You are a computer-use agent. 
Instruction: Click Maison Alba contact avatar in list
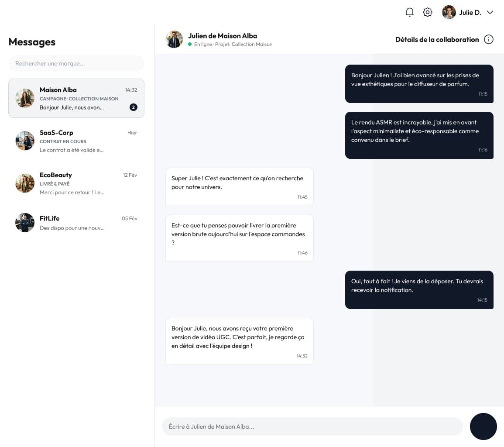click(x=25, y=98)
